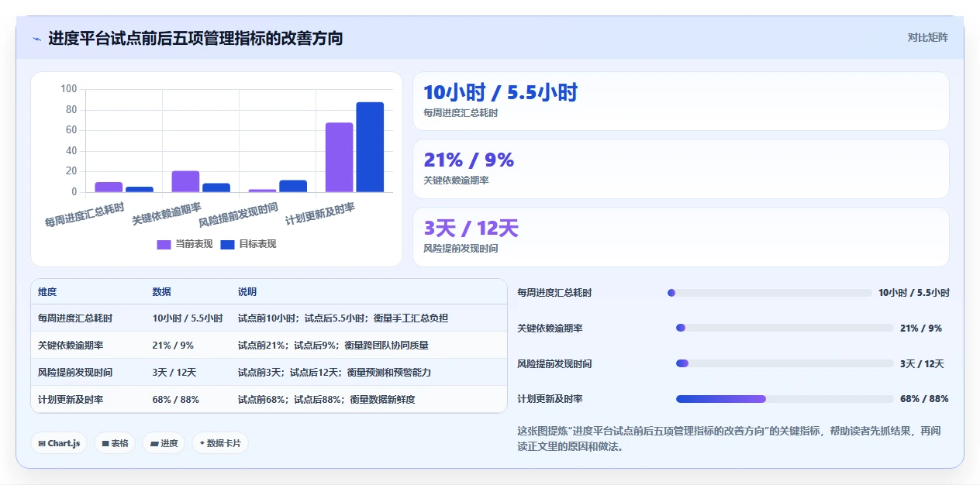This screenshot has height=485, width=980.
Task: Select the Chart.js tag chip
Action: coord(59,443)
